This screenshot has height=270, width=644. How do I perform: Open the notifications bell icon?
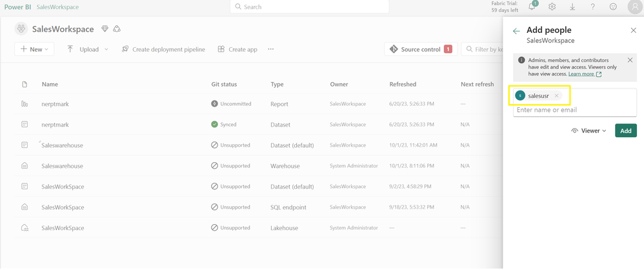tap(533, 6)
